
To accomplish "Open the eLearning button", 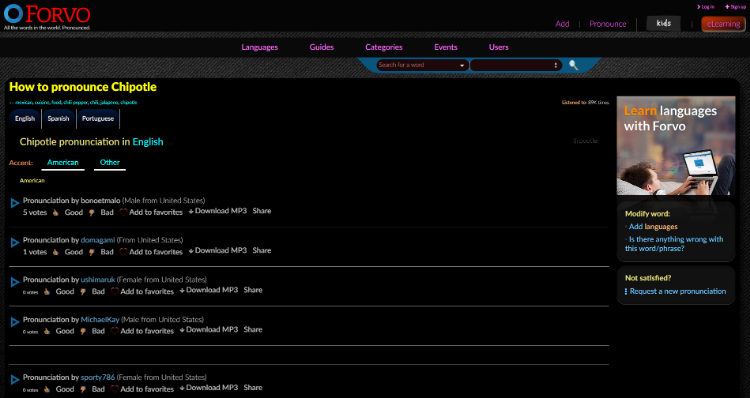I will coord(723,24).
